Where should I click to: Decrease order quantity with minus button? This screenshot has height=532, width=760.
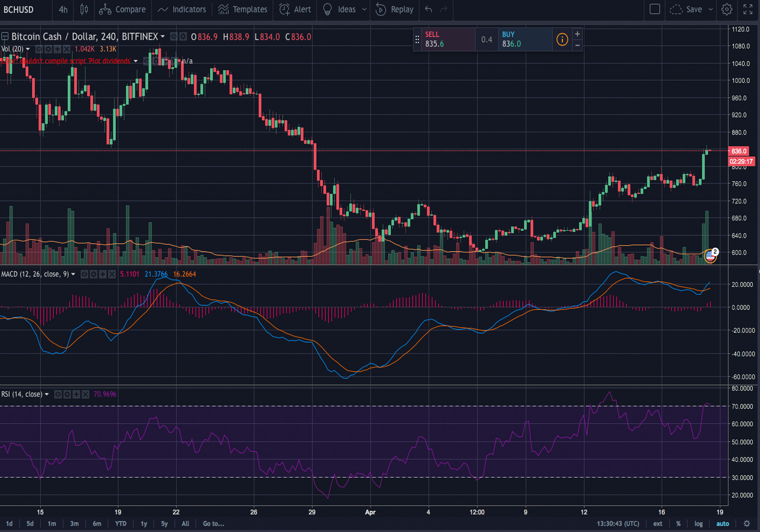pyautogui.click(x=577, y=45)
